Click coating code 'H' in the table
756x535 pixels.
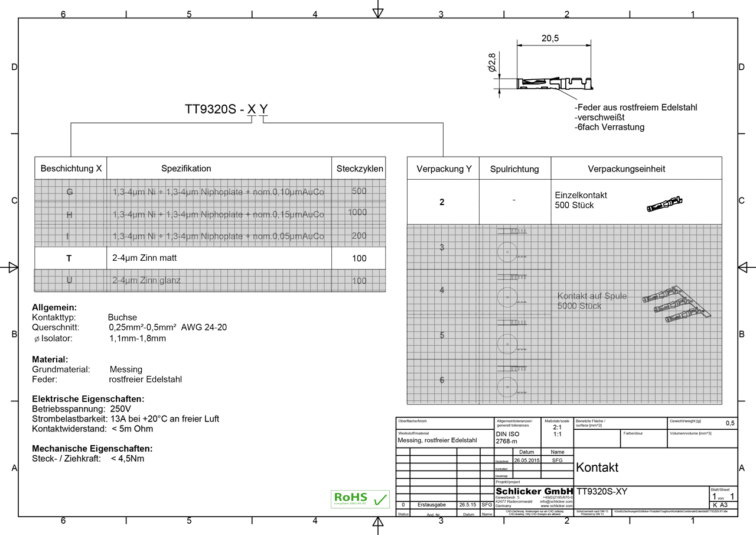tap(70, 214)
